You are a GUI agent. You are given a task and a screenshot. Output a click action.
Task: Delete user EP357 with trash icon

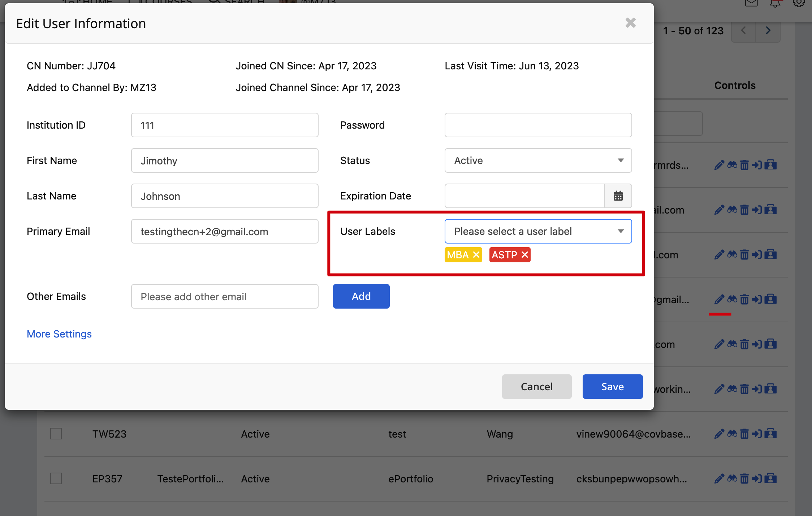click(x=744, y=478)
